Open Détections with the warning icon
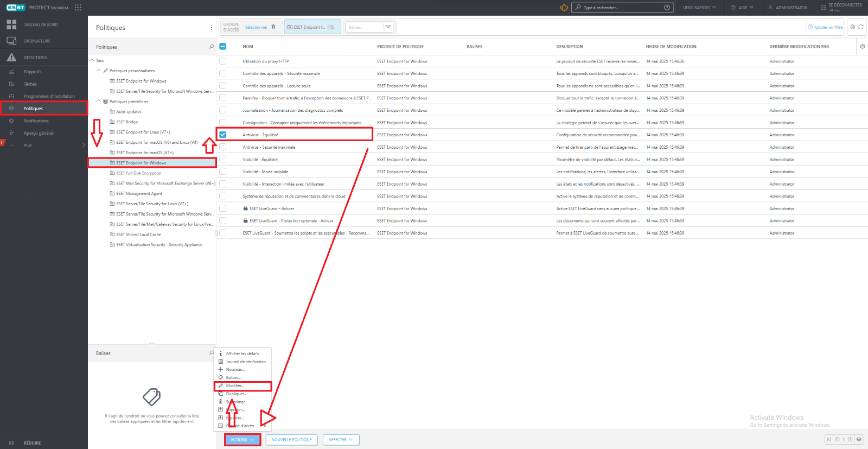Image resolution: width=868 pixels, height=449 pixels. (x=11, y=57)
